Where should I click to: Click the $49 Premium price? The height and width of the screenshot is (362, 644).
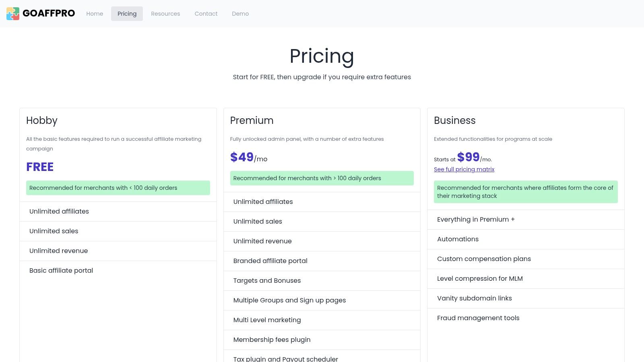[x=242, y=157]
